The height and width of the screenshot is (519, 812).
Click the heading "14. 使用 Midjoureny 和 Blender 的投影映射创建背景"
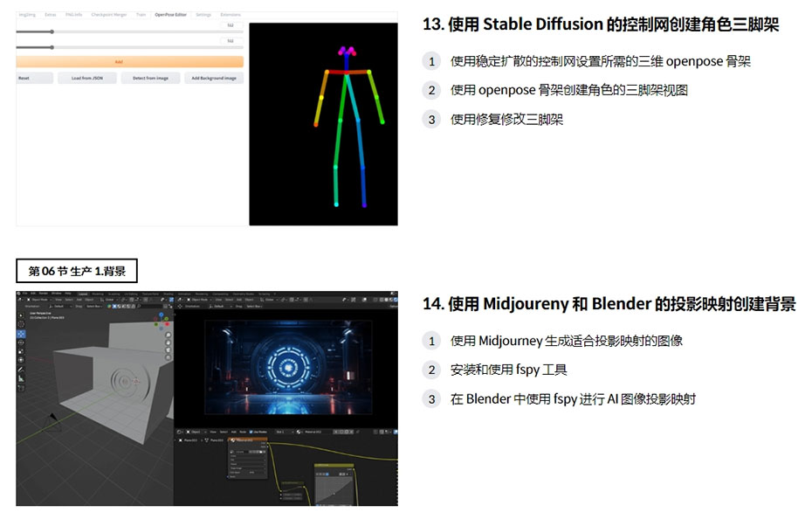pyautogui.click(x=609, y=304)
